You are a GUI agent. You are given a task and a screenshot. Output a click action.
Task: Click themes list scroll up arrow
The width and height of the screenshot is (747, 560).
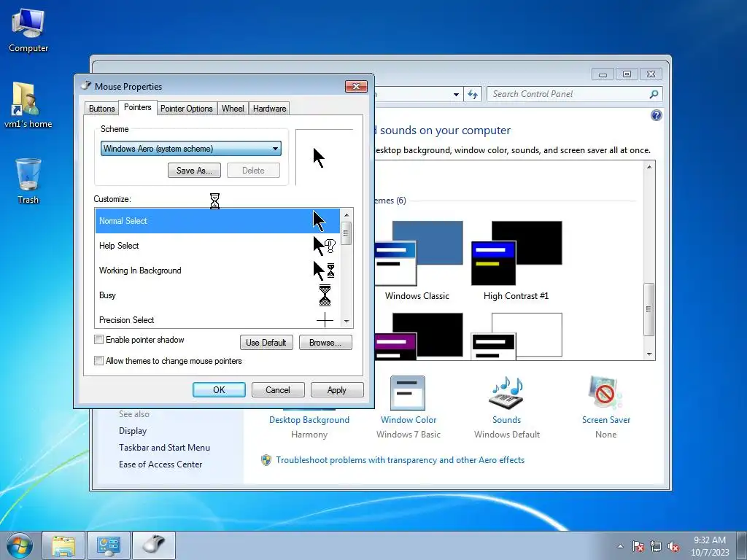coord(649,167)
